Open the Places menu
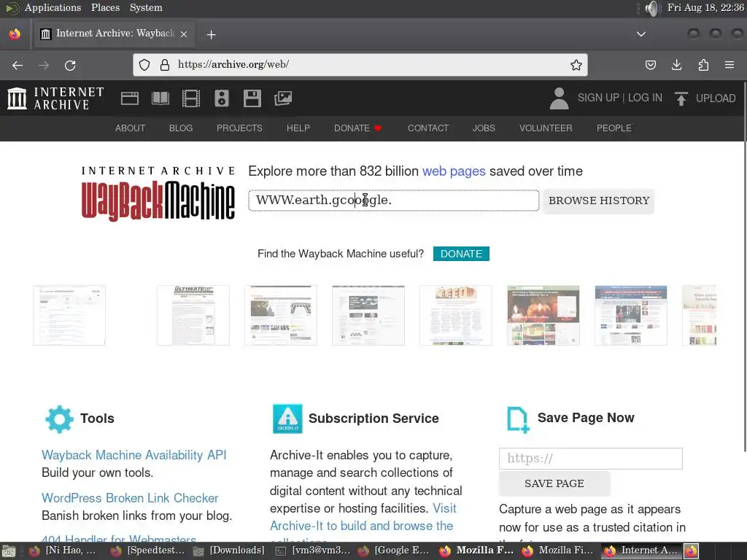The width and height of the screenshot is (747, 560). pos(105,7)
